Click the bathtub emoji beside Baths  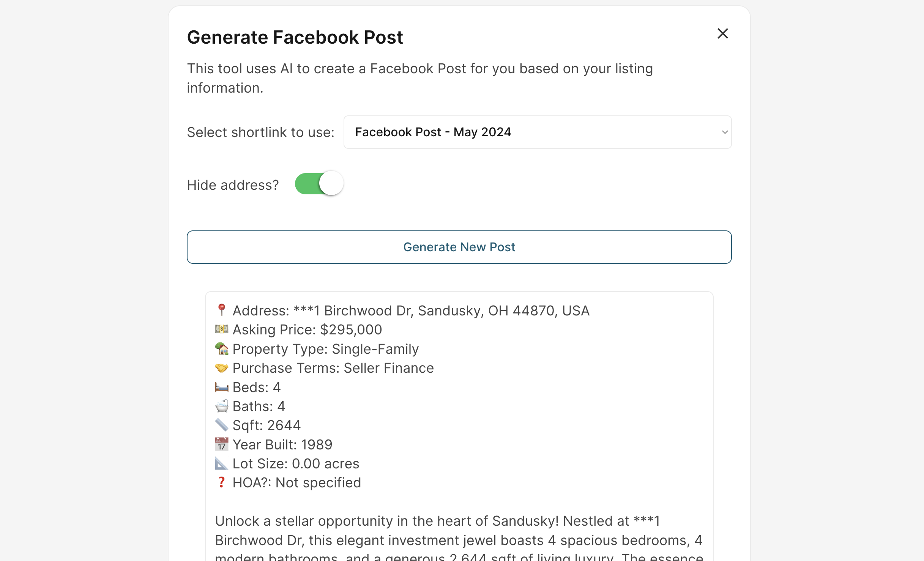(221, 406)
